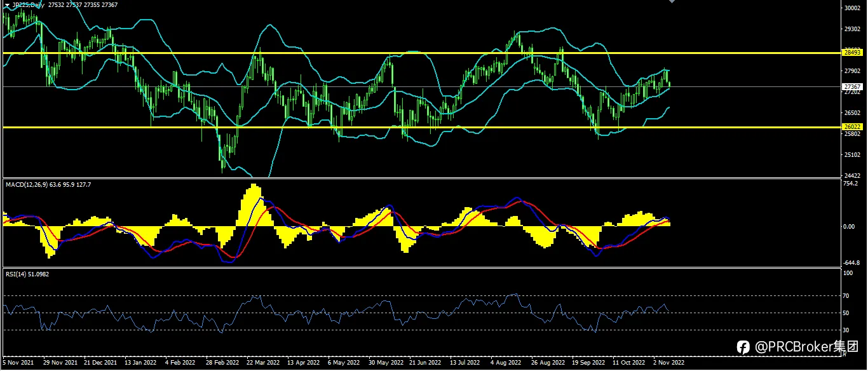Viewport: 868px width, 371px height.
Task: Click the 11 Oct 2022 date label
Action: 628,363
